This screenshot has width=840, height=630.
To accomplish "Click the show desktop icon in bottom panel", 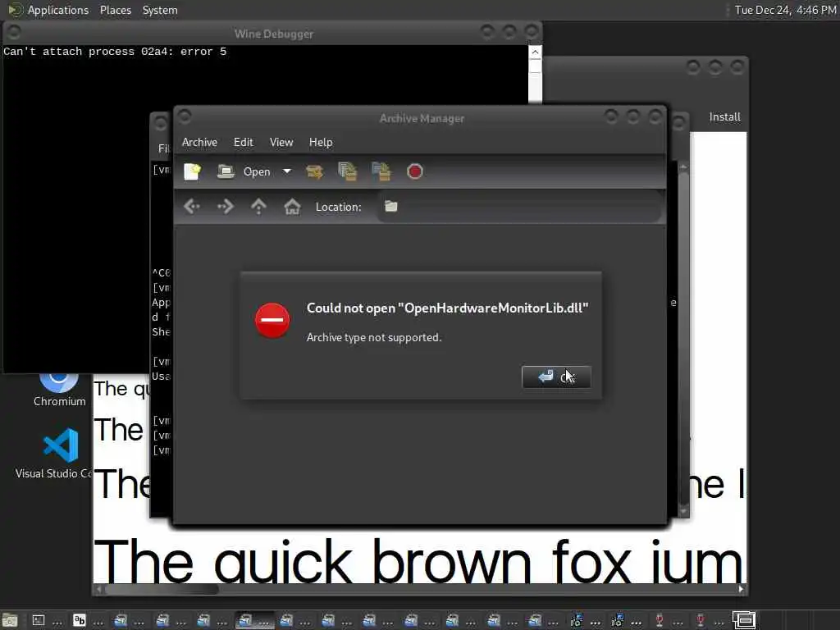I will point(10,620).
